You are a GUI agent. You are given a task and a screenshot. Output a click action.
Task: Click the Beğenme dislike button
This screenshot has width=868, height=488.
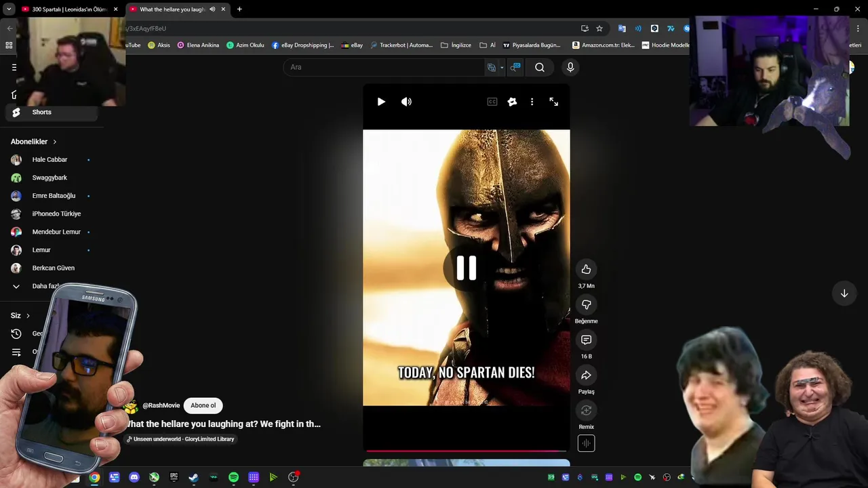[586, 304]
